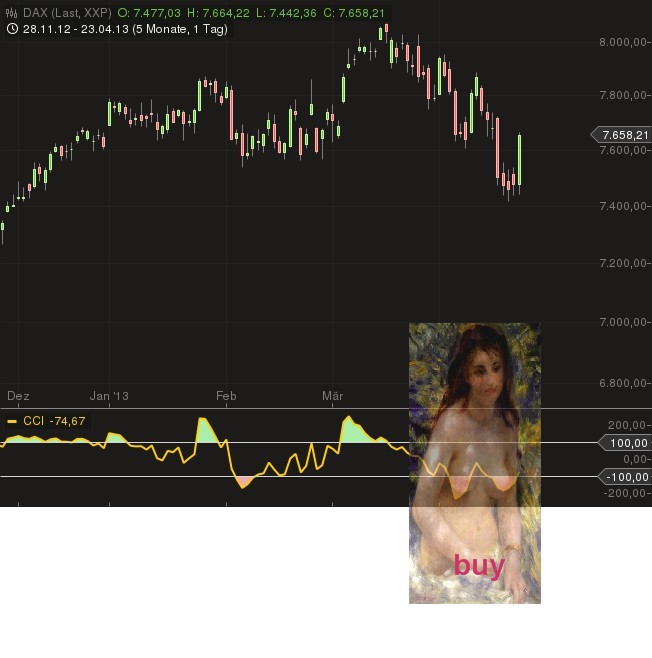Click the clock icon beside the date range

coord(13,29)
